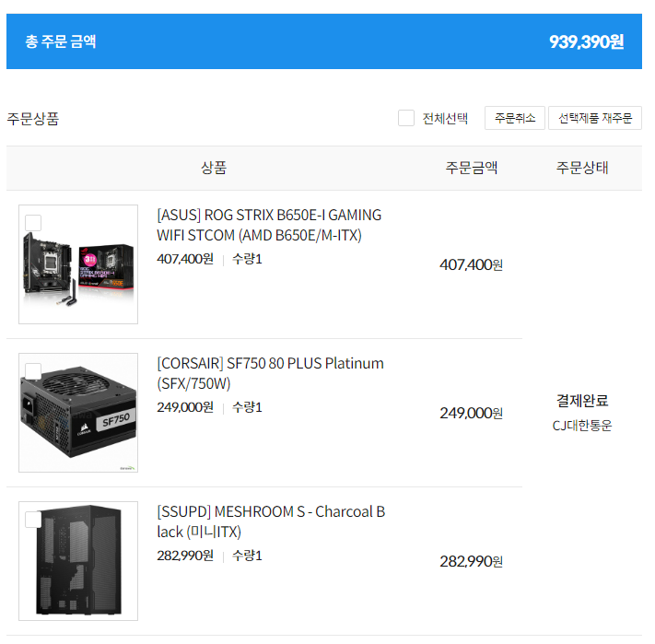This screenshot has height=644, width=655.
Task: Tick checkbox for CORSAIR SF750 power supply
Action: pos(33,371)
